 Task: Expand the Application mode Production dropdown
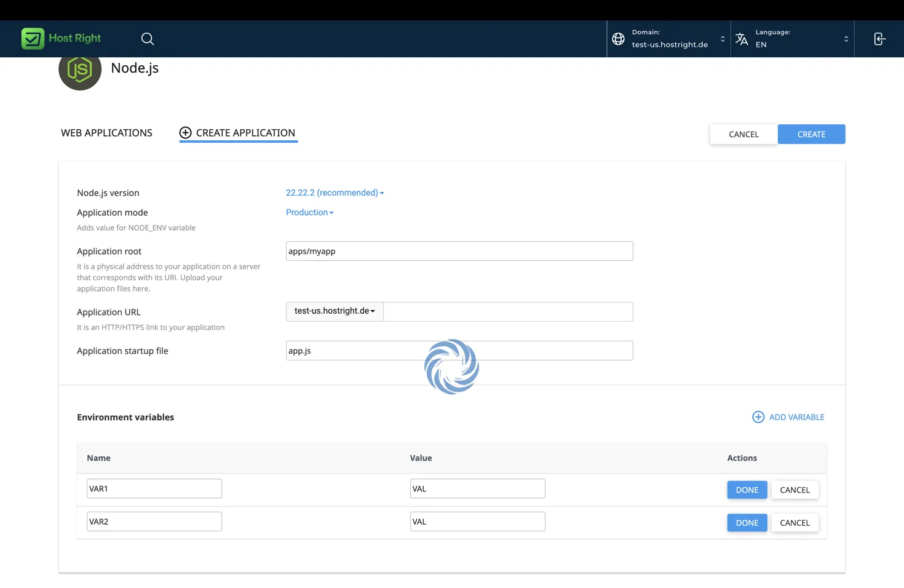[x=309, y=212]
